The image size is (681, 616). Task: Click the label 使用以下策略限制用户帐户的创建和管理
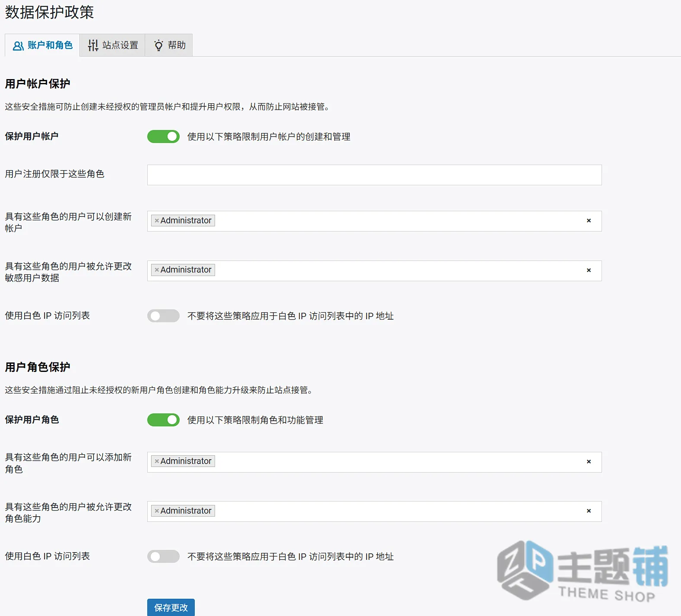[x=269, y=137]
